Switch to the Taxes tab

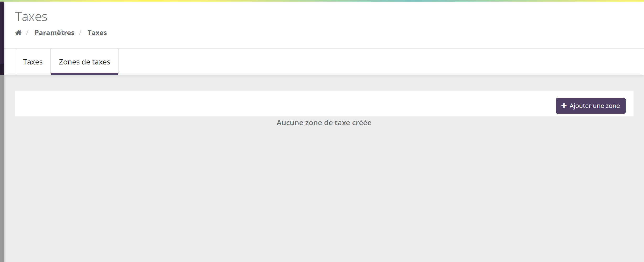point(33,62)
